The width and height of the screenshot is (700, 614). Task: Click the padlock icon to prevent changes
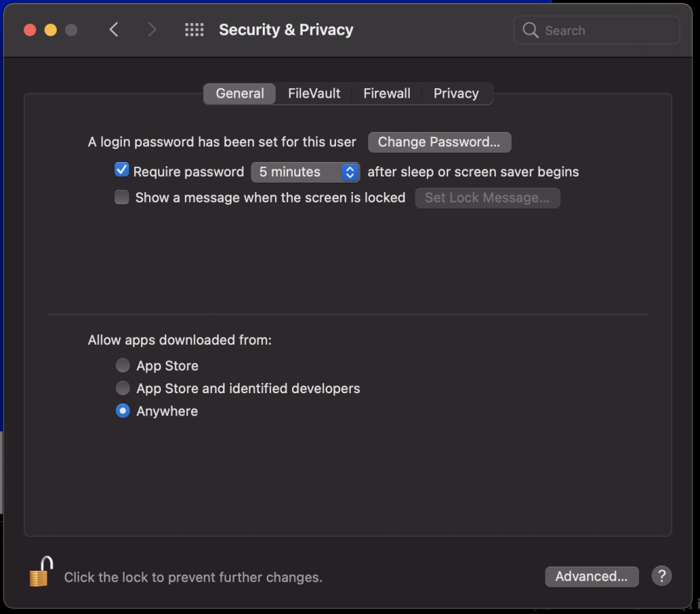(40, 572)
